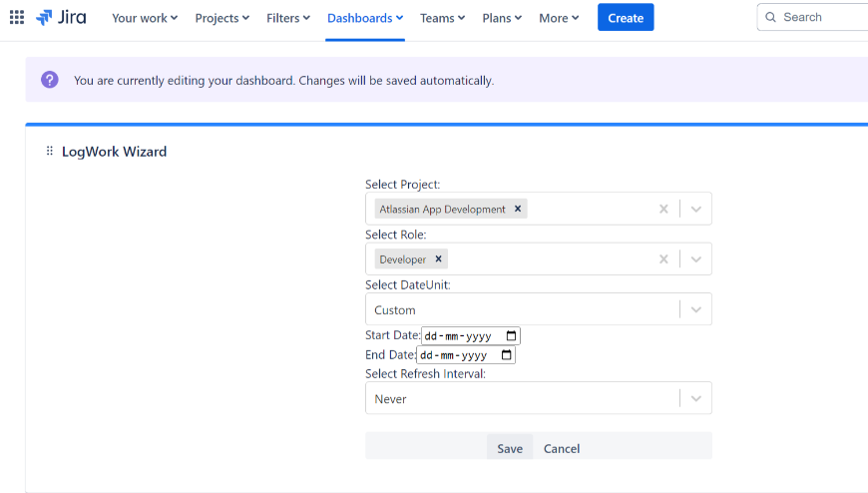
Task: Open End Date calendar picker icon
Action: [x=507, y=355]
